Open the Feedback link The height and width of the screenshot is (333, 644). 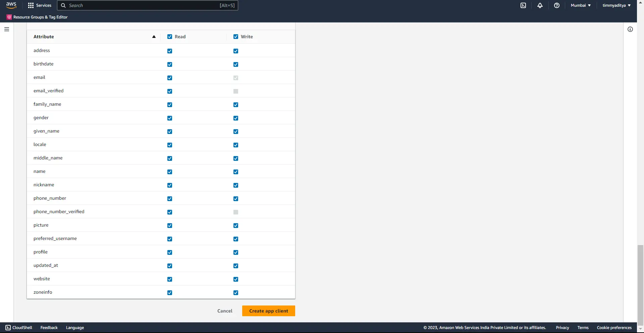point(49,328)
